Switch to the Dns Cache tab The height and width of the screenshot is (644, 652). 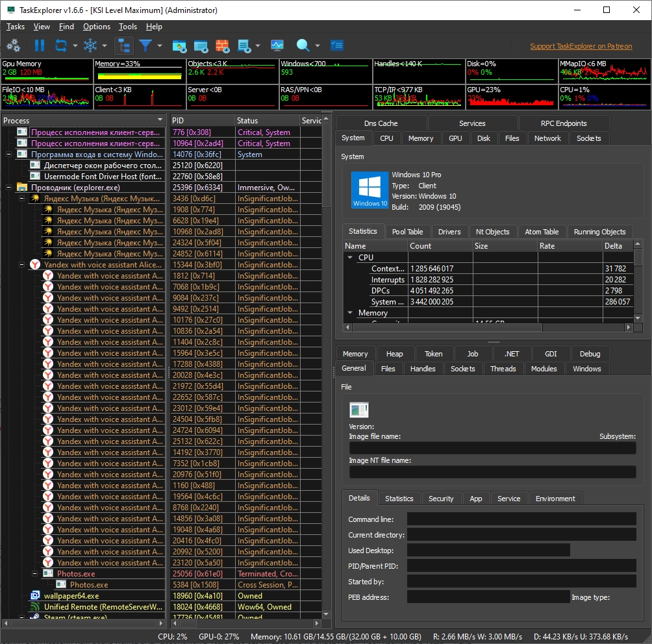pos(381,123)
